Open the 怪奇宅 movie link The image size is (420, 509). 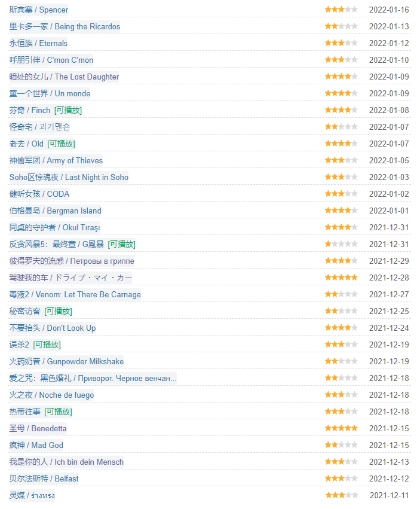click(x=39, y=127)
